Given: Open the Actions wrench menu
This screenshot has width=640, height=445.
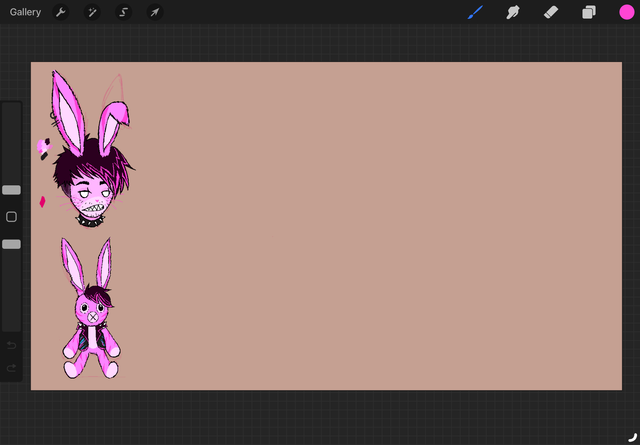Looking at the screenshot, I should click(x=61, y=12).
